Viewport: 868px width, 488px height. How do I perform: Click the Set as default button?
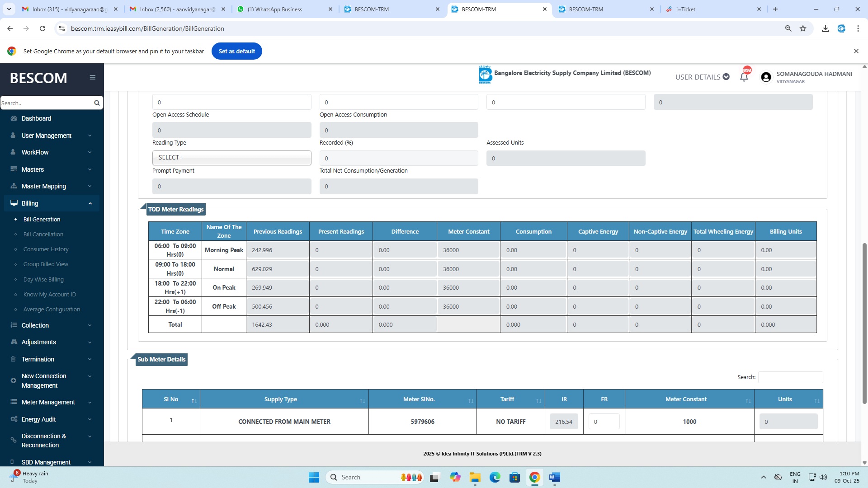[236, 51]
